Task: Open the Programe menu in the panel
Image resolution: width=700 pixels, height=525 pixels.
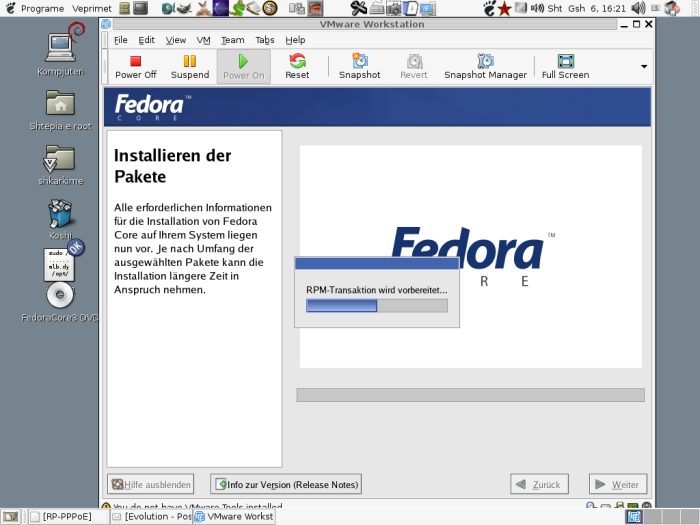Action: click(x=42, y=8)
